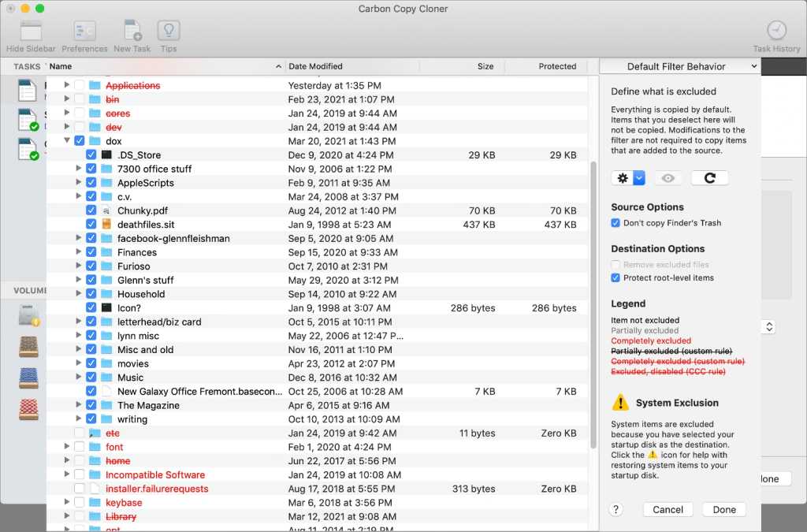807x532 pixels.
Task: Open the Default Filter Behavior dropdown
Action: 680,66
